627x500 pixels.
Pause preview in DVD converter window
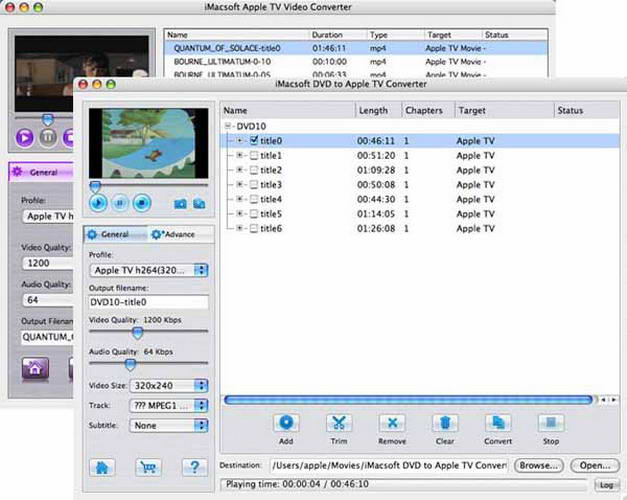click(x=120, y=203)
